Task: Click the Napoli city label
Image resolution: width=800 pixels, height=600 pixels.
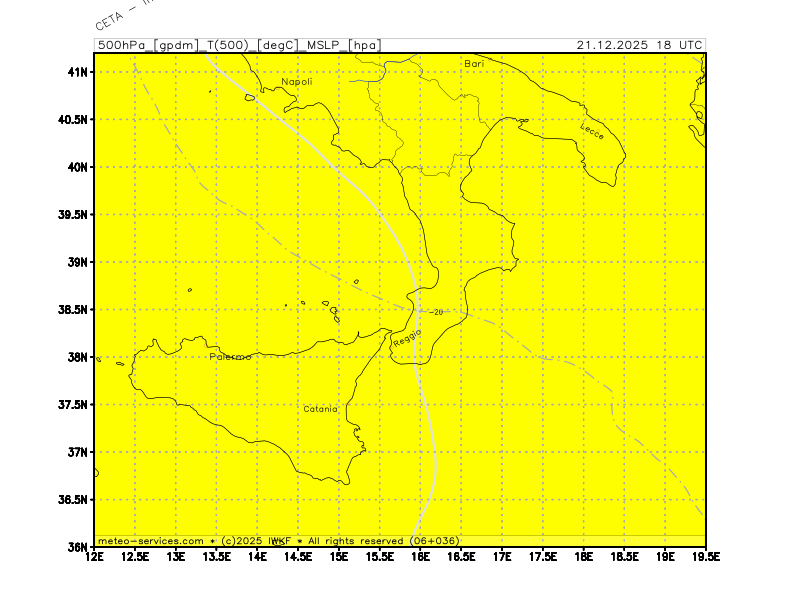Action: [296, 82]
